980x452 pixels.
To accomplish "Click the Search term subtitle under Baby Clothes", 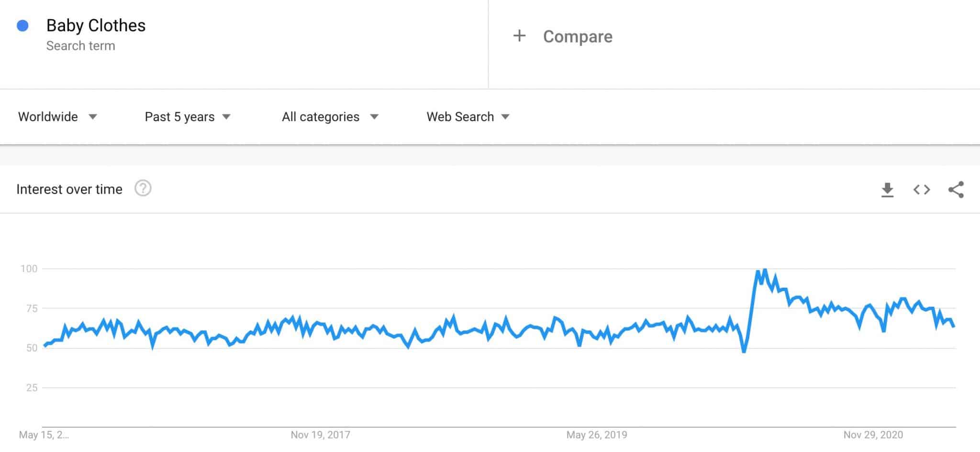I will click(x=80, y=45).
